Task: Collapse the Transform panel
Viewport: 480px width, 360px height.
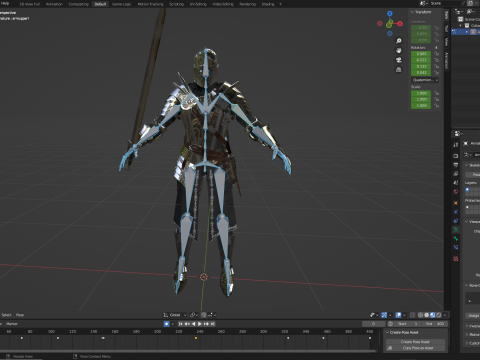Action: (412, 12)
